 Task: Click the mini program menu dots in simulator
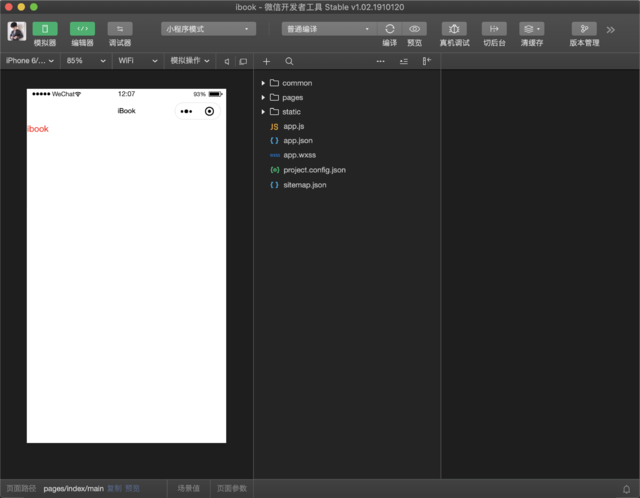click(187, 111)
